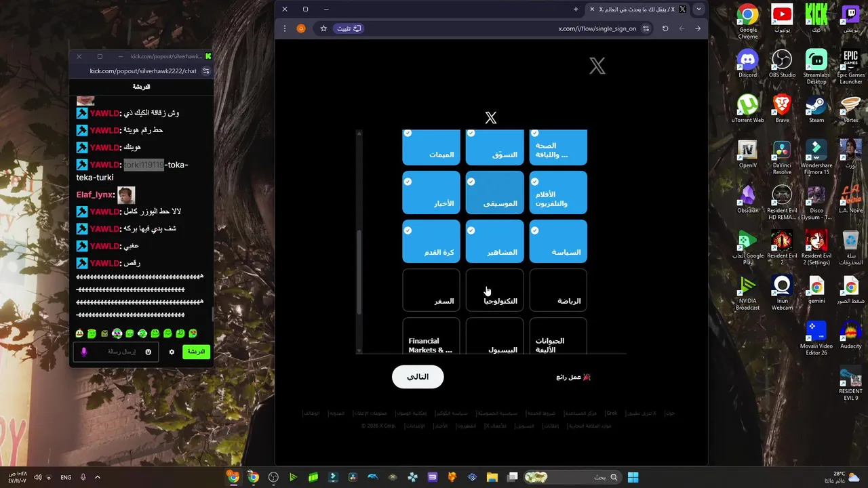Uncheck the كرة القدم interest card
Image resolution: width=868 pixels, height=488 pixels.
click(x=431, y=241)
